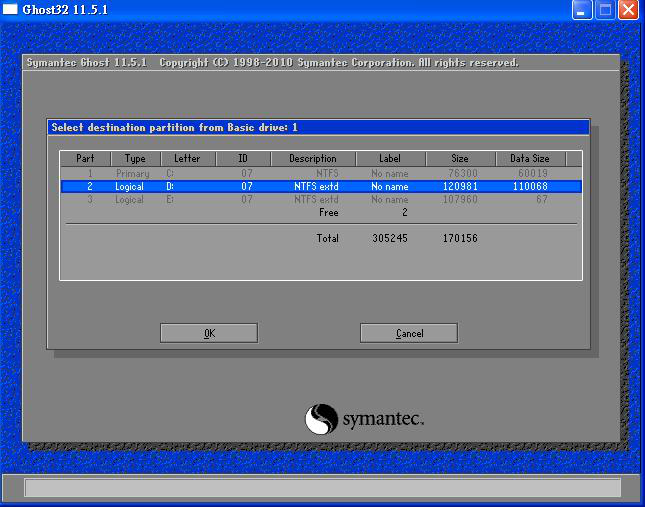The height and width of the screenshot is (507, 645).
Task: Select partition 1 Primary C: row
Action: pyautogui.click(x=321, y=173)
